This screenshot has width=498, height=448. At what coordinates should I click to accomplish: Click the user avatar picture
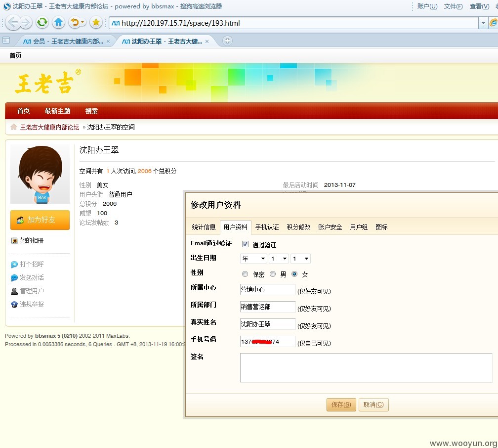coord(40,174)
